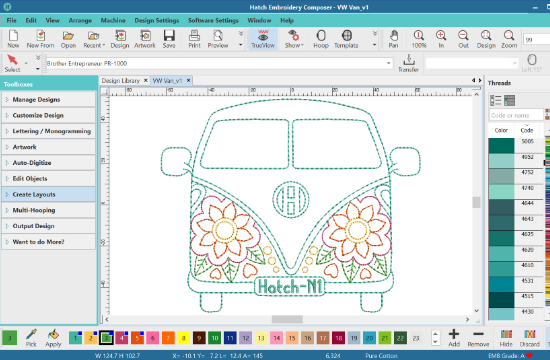Click the Print icon
The height and width of the screenshot is (360, 550).
pyautogui.click(x=194, y=39)
